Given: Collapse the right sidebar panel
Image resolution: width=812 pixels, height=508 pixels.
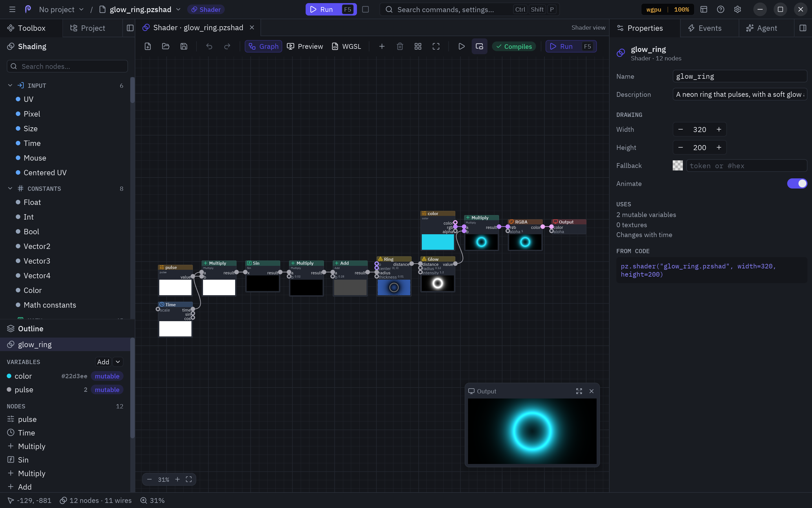Looking at the screenshot, I should [803, 28].
